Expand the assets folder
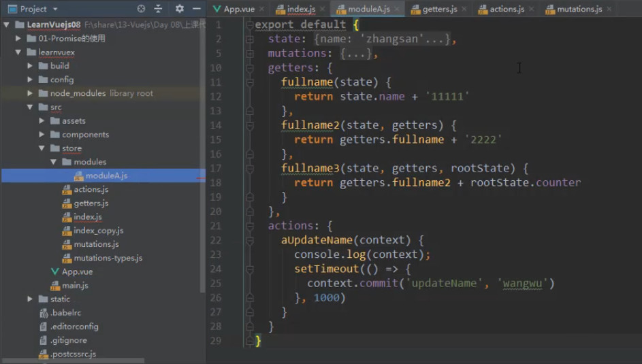Image resolution: width=642 pixels, height=364 pixels. tap(42, 120)
